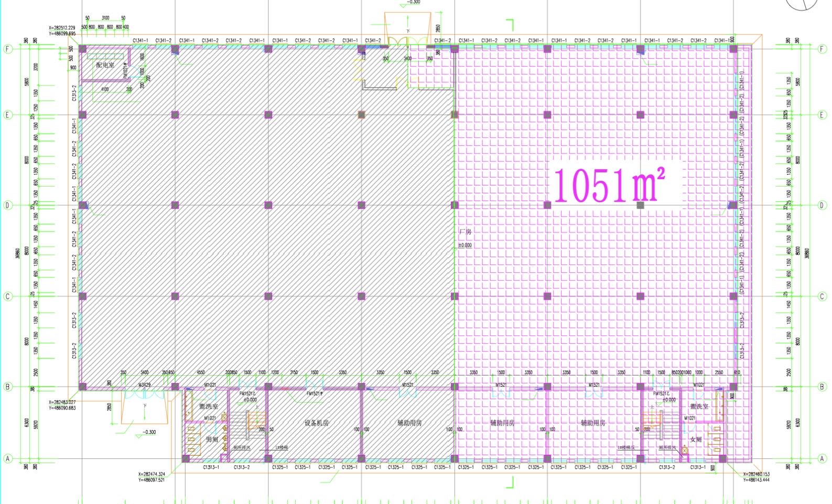
Task: Click the -0.300 elevation mark at bottom-left entrance
Action: [149, 432]
